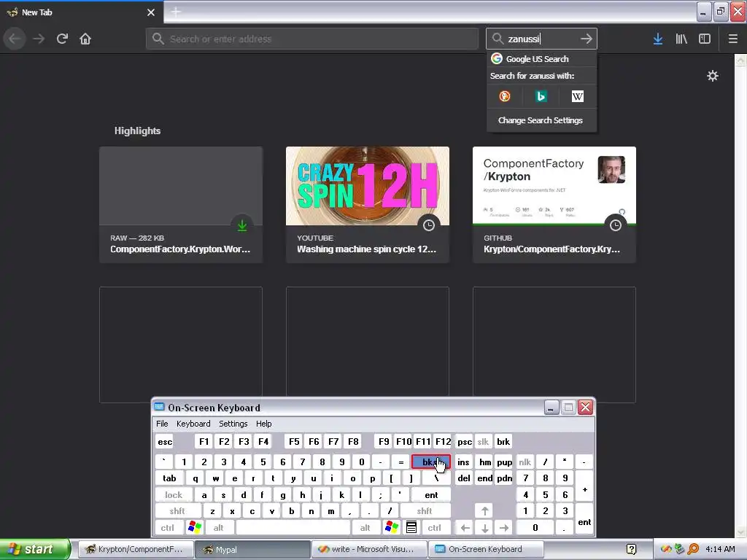Toggle the right alt key
The width and height of the screenshot is (747, 560).
(365, 528)
